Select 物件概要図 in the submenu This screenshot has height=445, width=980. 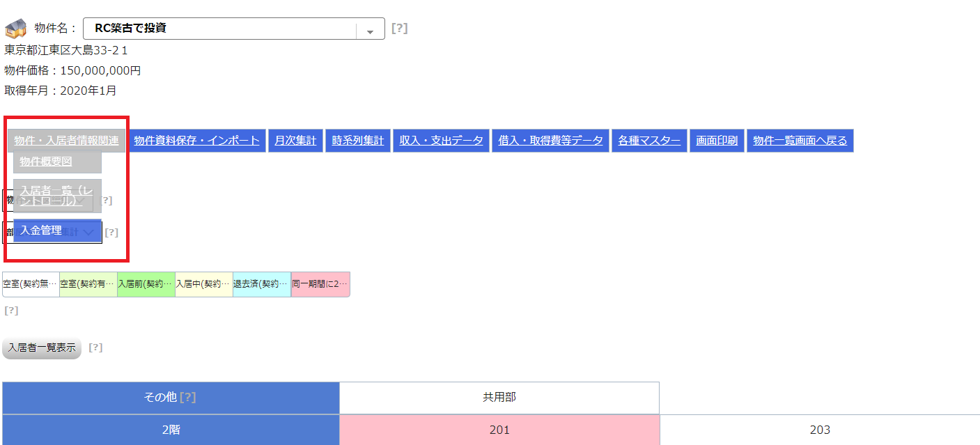[x=57, y=162]
